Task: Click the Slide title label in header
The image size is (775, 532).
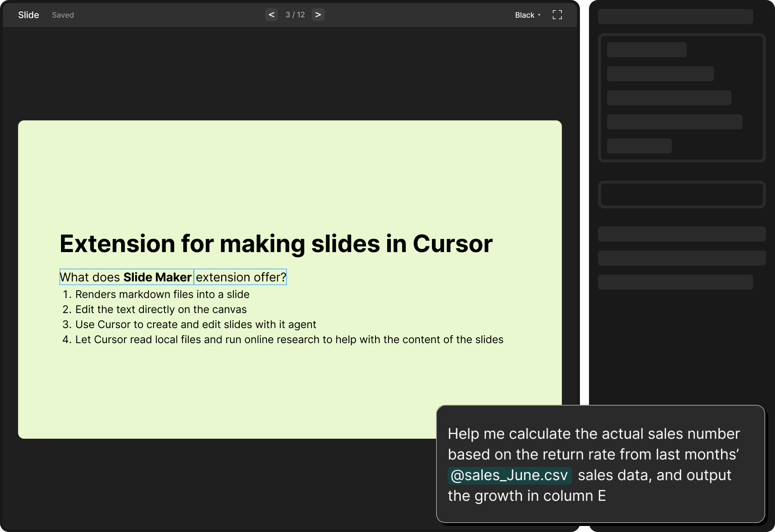Action: (x=29, y=15)
